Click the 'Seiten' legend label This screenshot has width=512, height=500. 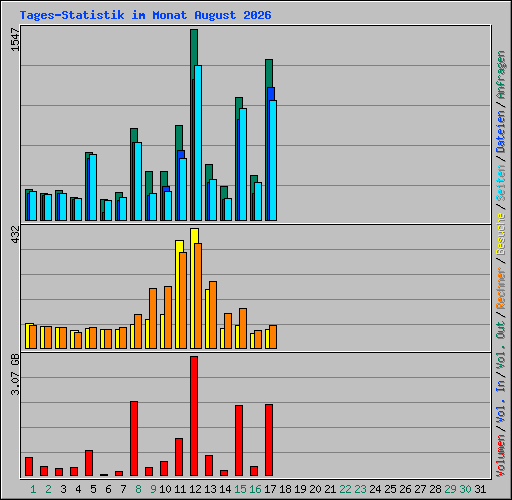point(500,183)
